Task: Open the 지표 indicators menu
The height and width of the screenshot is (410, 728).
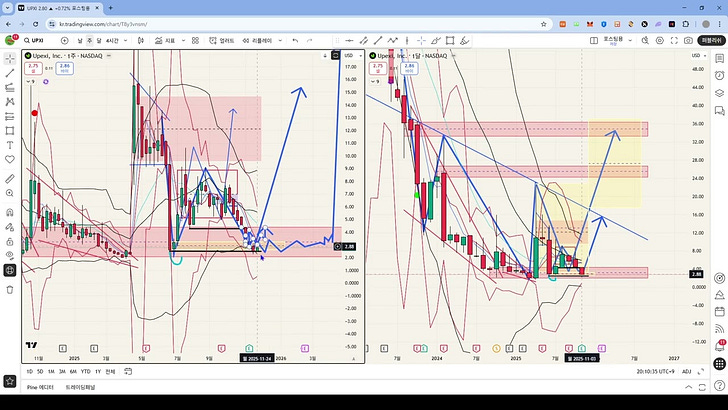Action: (165, 40)
